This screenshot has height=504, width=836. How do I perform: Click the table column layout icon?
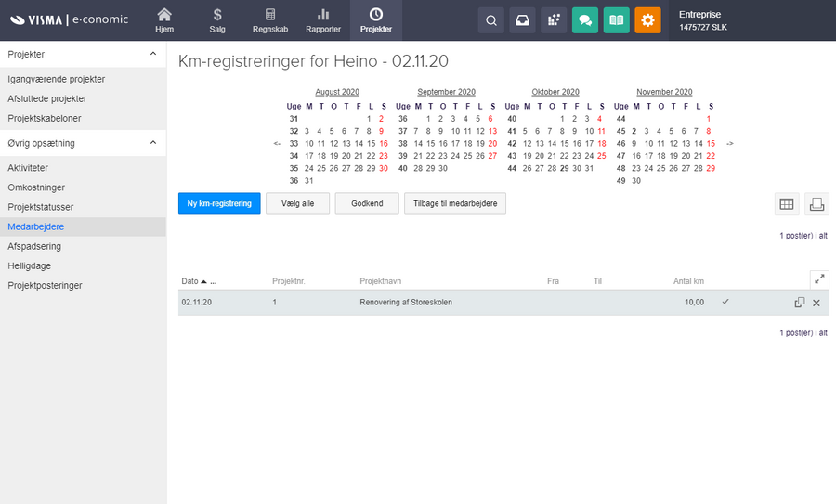tap(786, 204)
